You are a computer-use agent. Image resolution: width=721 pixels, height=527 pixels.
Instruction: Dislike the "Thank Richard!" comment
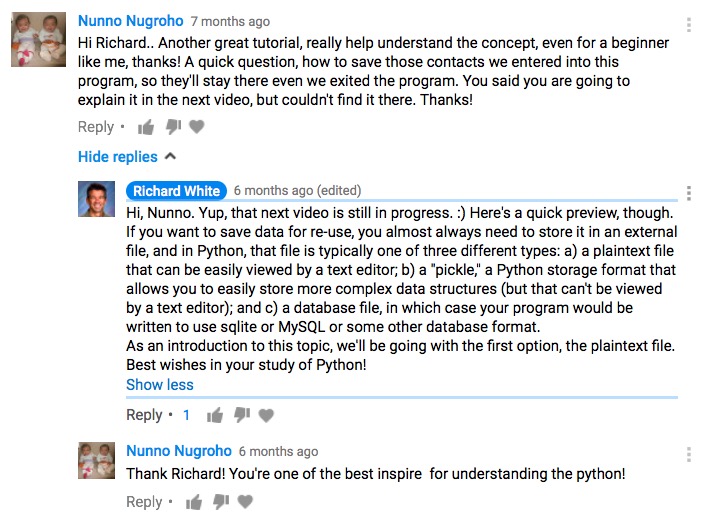pos(221,502)
